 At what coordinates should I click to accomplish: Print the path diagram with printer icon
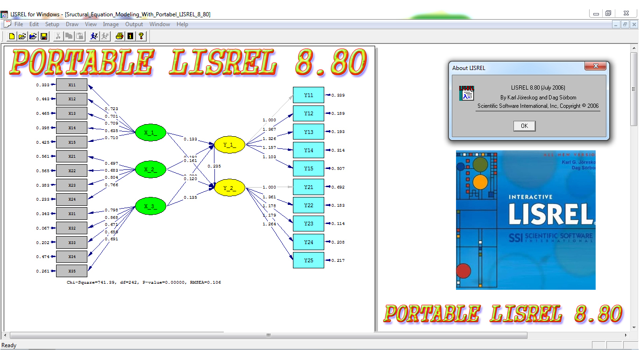pyautogui.click(x=120, y=36)
